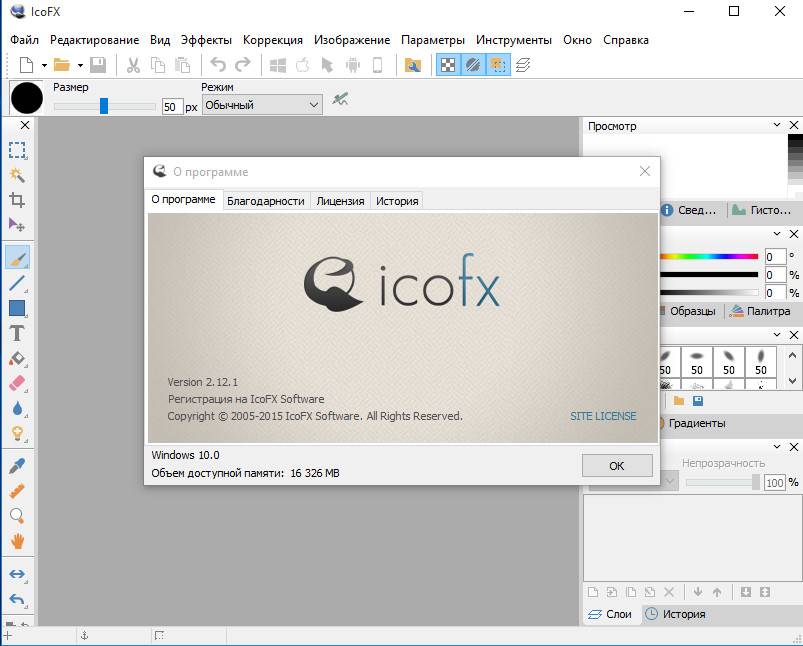This screenshot has width=803, height=646.
Task: Toggle the transparency checkerboard display
Action: pyautogui.click(x=448, y=65)
